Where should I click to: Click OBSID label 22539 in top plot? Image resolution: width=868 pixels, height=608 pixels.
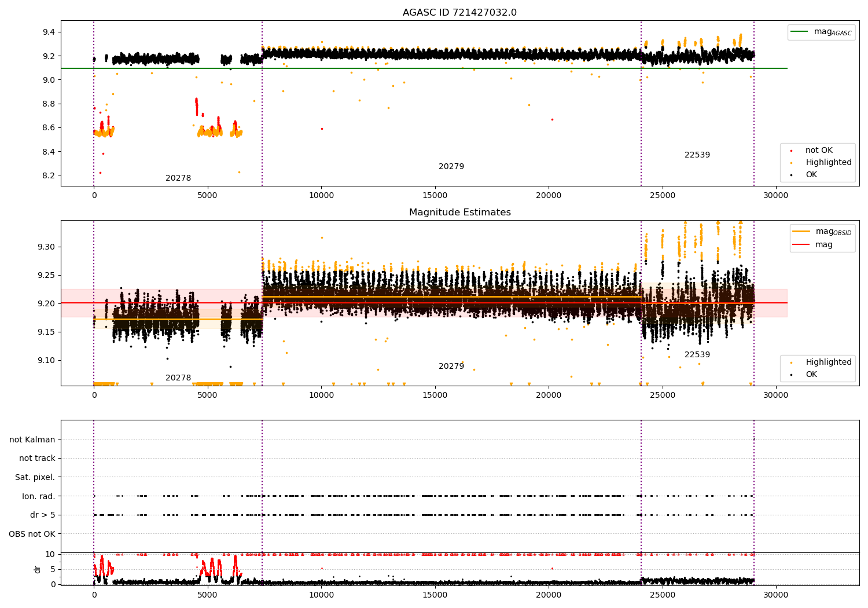point(697,155)
